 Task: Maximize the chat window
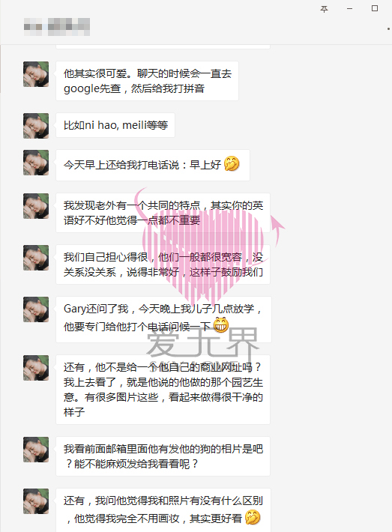click(375, 8)
